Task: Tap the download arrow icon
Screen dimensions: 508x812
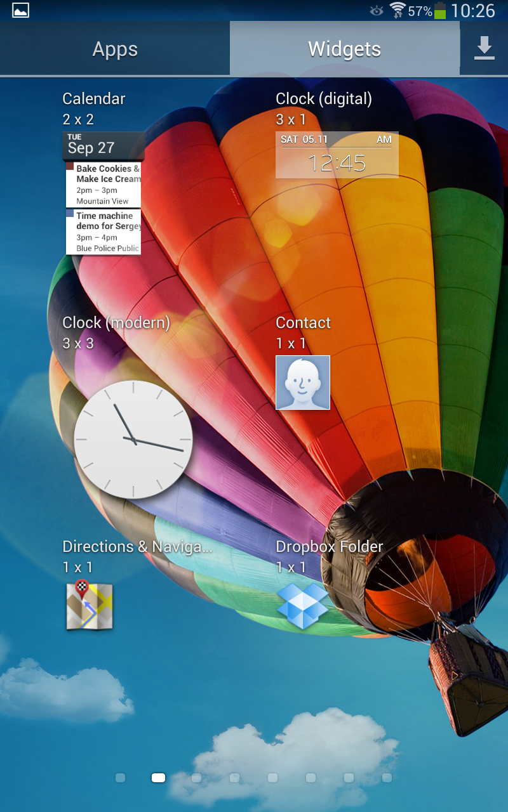Action: click(x=485, y=48)
